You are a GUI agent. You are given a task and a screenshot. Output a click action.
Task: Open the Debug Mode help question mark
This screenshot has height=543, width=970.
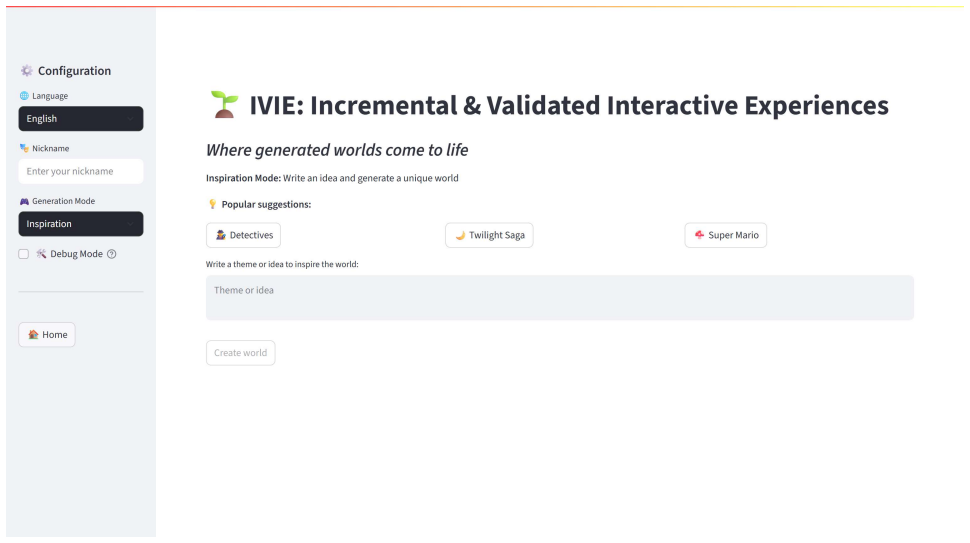pyautogui.click(x=111, y=254)
